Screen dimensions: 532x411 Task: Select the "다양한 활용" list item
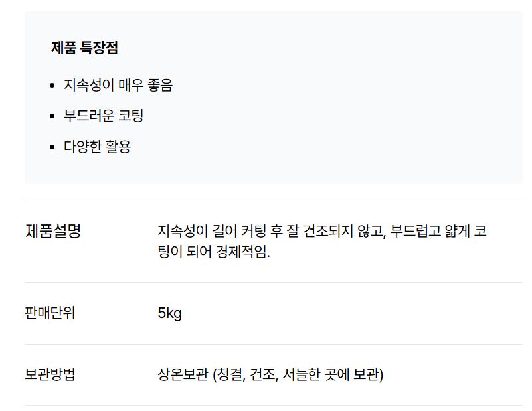point(97,147)
